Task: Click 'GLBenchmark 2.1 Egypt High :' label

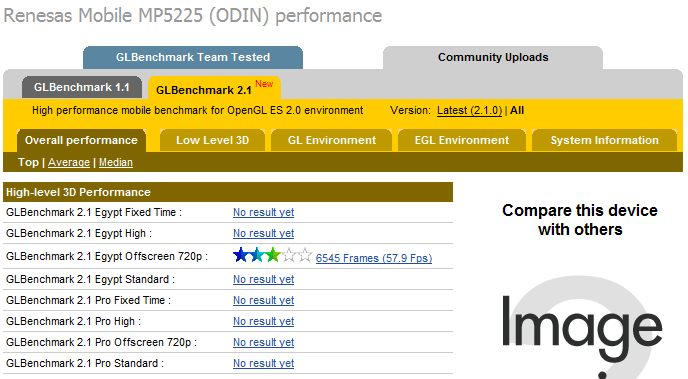Action: tap(79, 233)
